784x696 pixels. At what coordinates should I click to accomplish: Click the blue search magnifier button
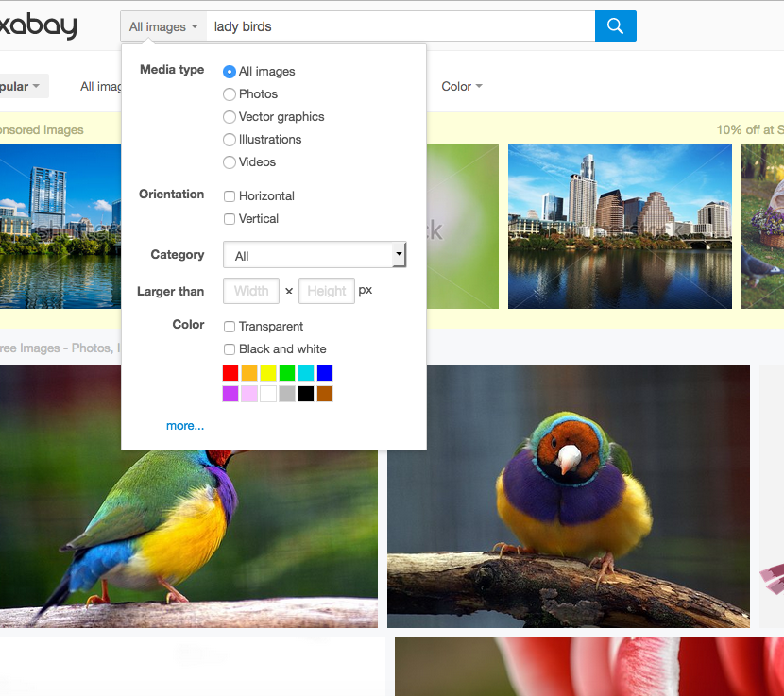[615, 26]
